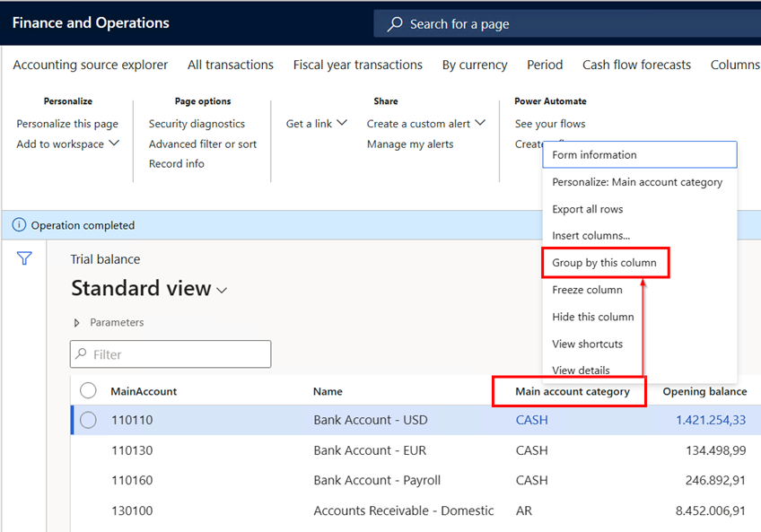Click the Bank Account - EUR cell
The width and height of the screenshot is (761, 532).
click(370, 450)
